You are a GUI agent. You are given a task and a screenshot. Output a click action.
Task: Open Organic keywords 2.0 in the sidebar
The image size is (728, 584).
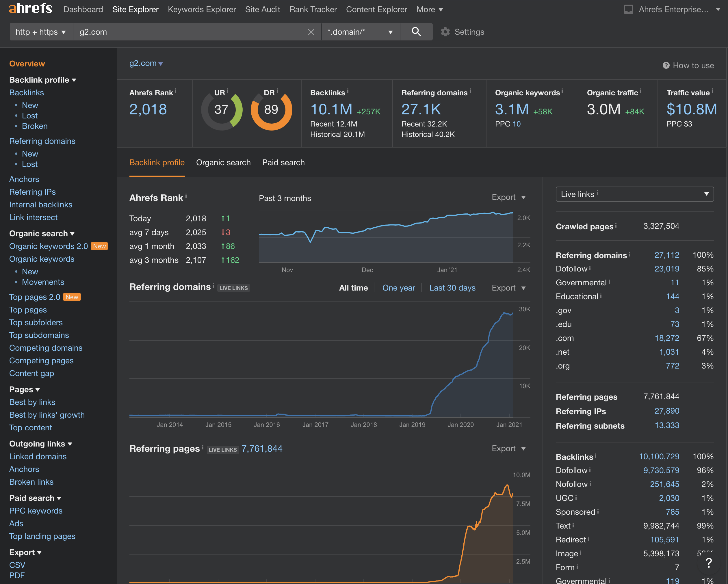[x=48, y=246]
